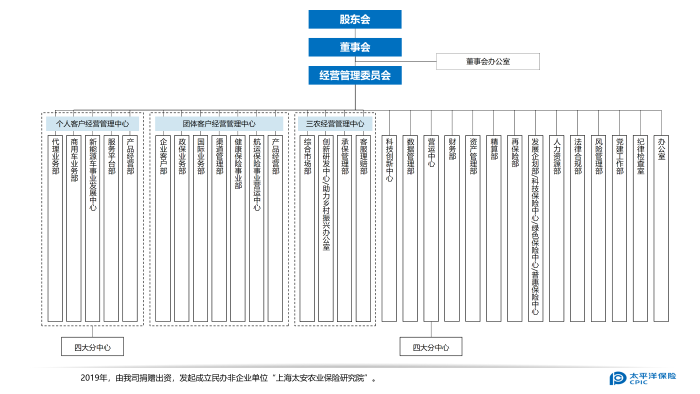
Task: Click the 创新研发中心/助力乡村振兴办公室 column
Action: click(326, 228)
